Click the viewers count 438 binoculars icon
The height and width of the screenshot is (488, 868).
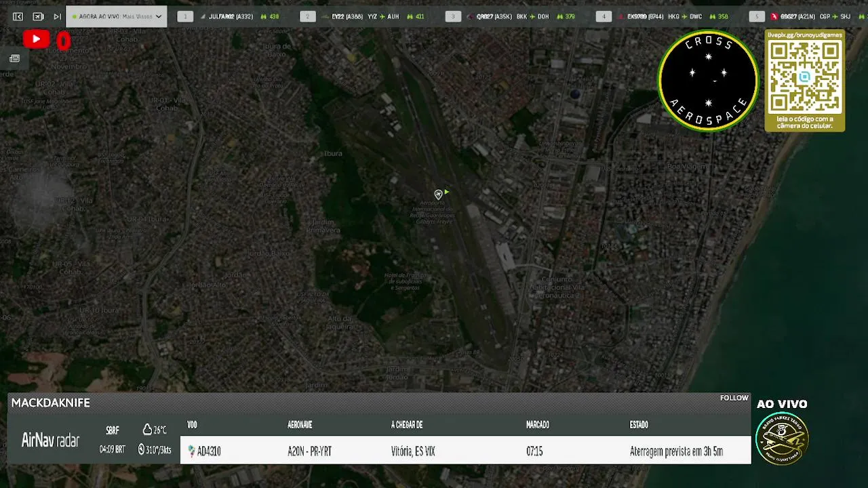tap(264, 16)
